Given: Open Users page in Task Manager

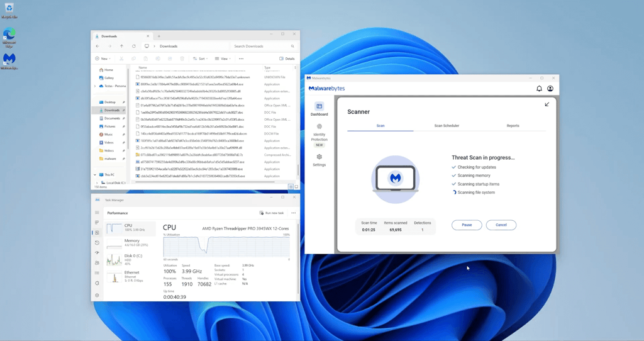Looking at the screenshot, I should [97, 262].
